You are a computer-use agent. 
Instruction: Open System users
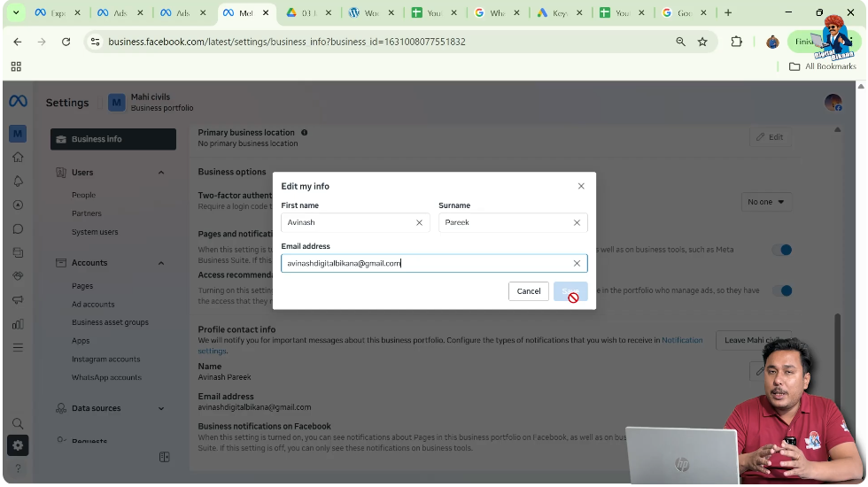tap(95, 232)
